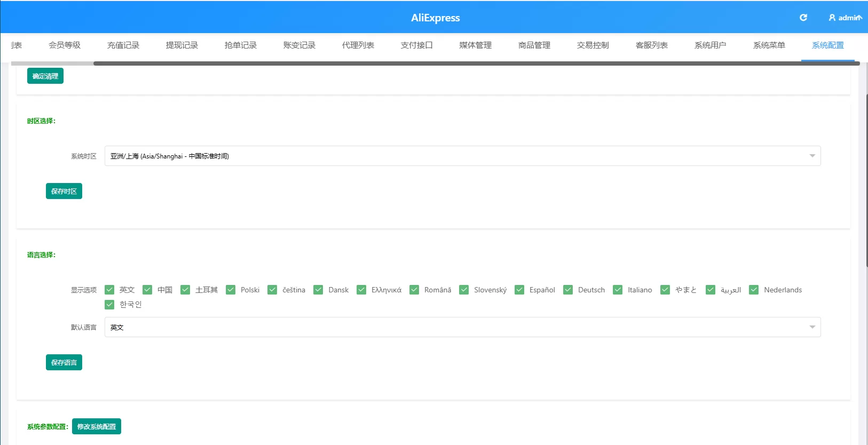Screen dimensions: 868x445
Task: Open the admin user menu
Action: [845, 18]
